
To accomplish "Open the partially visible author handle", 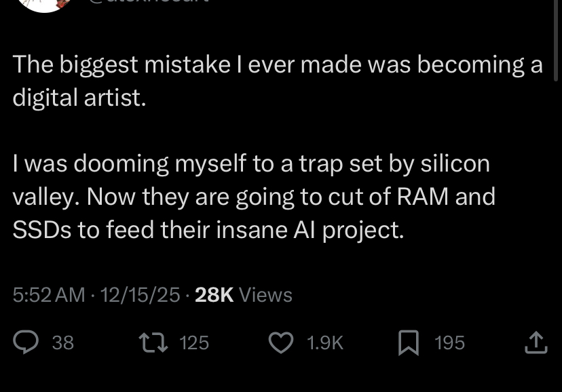I will click(x=149, y=1).
